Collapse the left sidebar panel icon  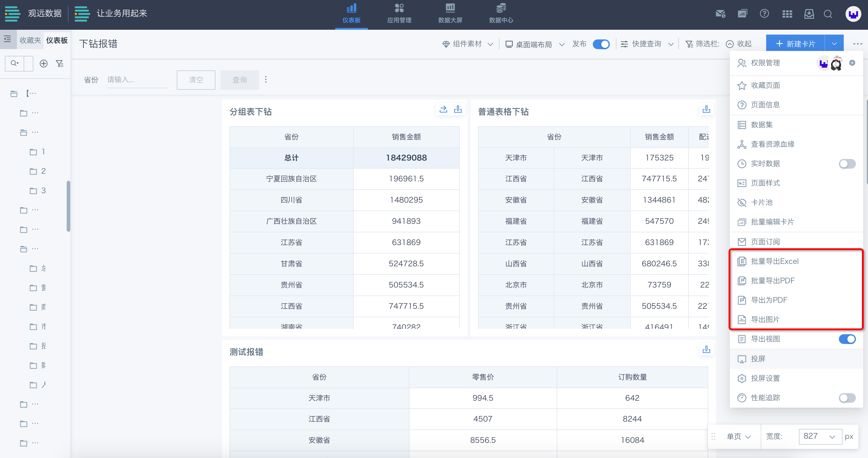pos(7,39)
